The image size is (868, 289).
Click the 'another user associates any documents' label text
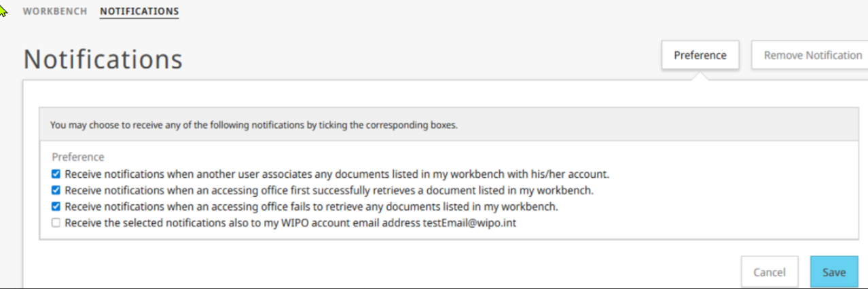[336, 173]
